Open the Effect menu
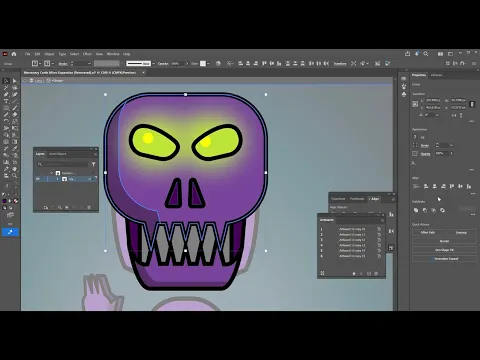The width and height of the screenshot is (480, 360). pyautogui.click(x=87, y=54)
